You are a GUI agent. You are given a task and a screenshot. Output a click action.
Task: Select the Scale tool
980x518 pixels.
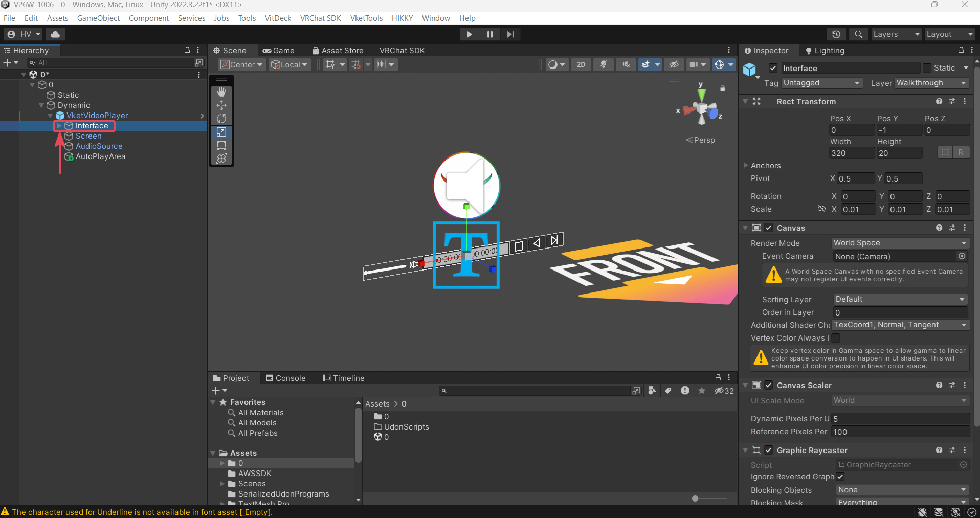[221, 132]
